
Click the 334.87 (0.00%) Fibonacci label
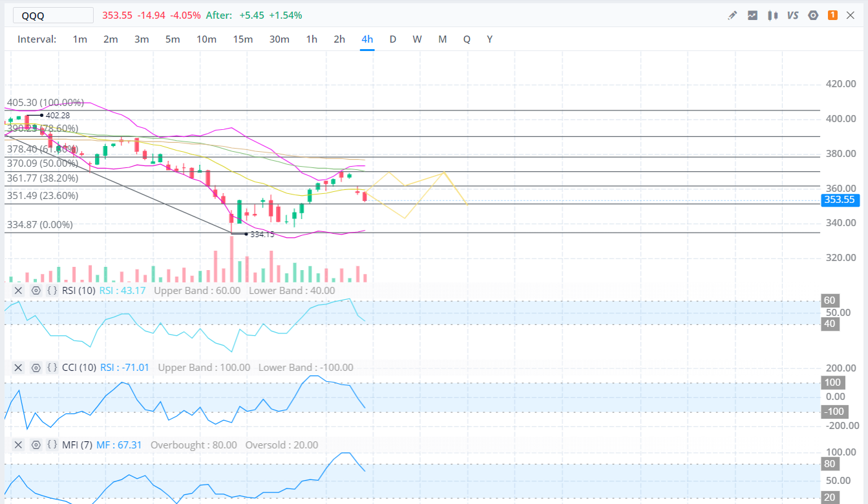(x=39, y=225)
